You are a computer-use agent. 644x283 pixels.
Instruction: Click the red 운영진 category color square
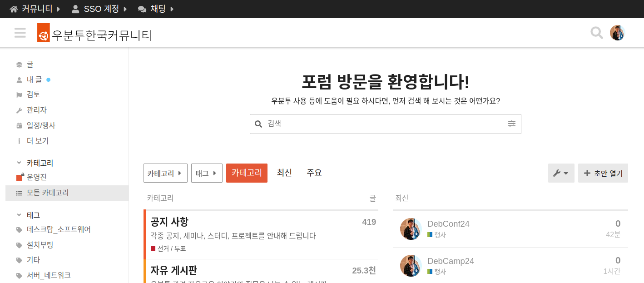[x=20, y=178]
